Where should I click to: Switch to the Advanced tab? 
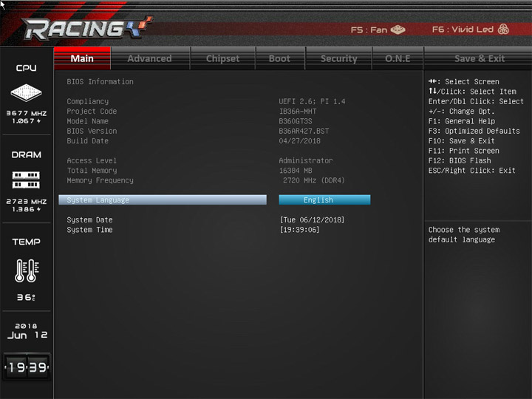click(x=149, y=58)
